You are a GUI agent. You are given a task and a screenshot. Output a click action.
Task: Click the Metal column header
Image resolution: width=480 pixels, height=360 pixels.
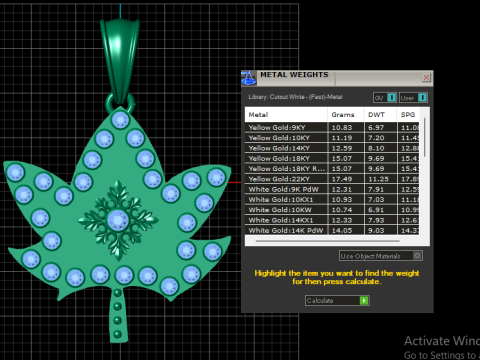point(286,115)
